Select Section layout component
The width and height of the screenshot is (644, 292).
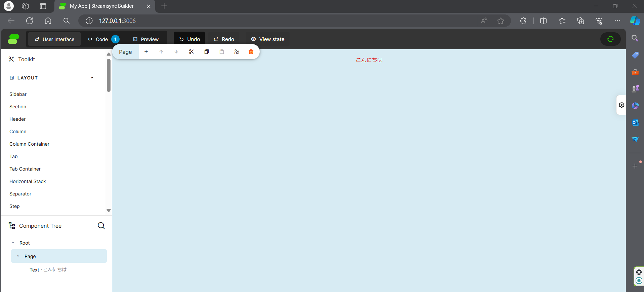(18, 107)
